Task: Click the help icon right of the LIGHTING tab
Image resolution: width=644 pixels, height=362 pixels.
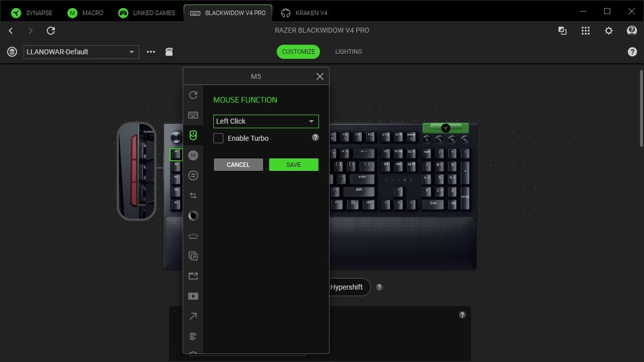Action: pyautogui.click(x=632, y=52)
